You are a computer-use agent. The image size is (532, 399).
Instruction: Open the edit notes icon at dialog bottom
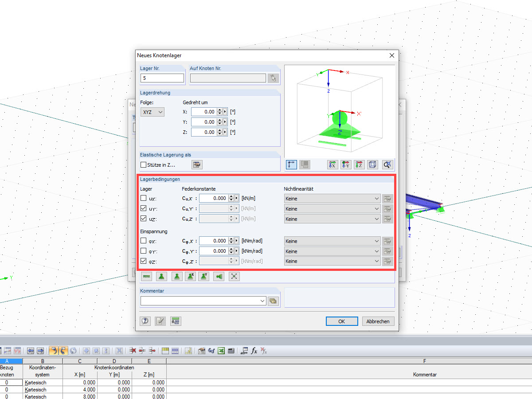pos(160,321)
